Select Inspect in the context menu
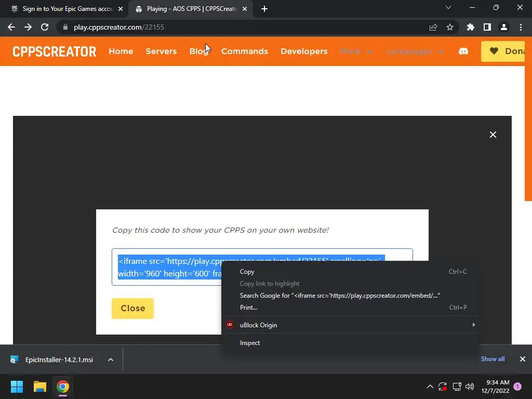The width and height of the screenshot is (532, 399). pos(350,343)
